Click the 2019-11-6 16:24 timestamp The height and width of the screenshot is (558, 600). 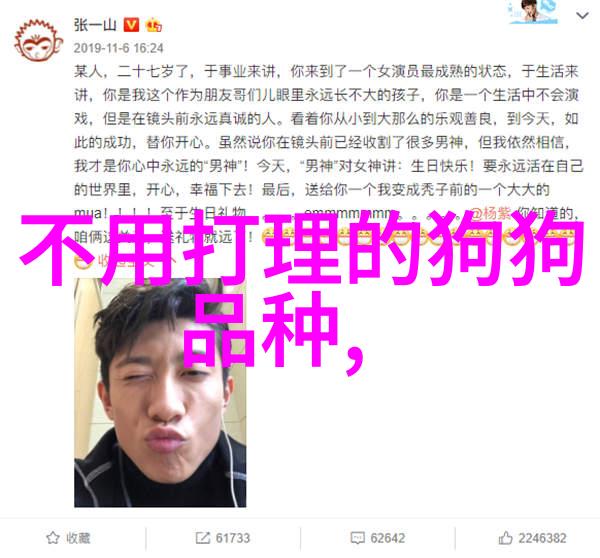point(118,48)
